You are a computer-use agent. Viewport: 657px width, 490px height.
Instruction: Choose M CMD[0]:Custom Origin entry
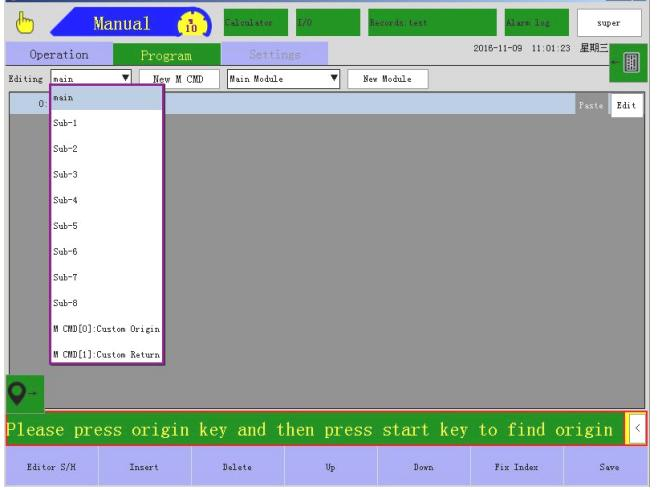pos(105,330)
